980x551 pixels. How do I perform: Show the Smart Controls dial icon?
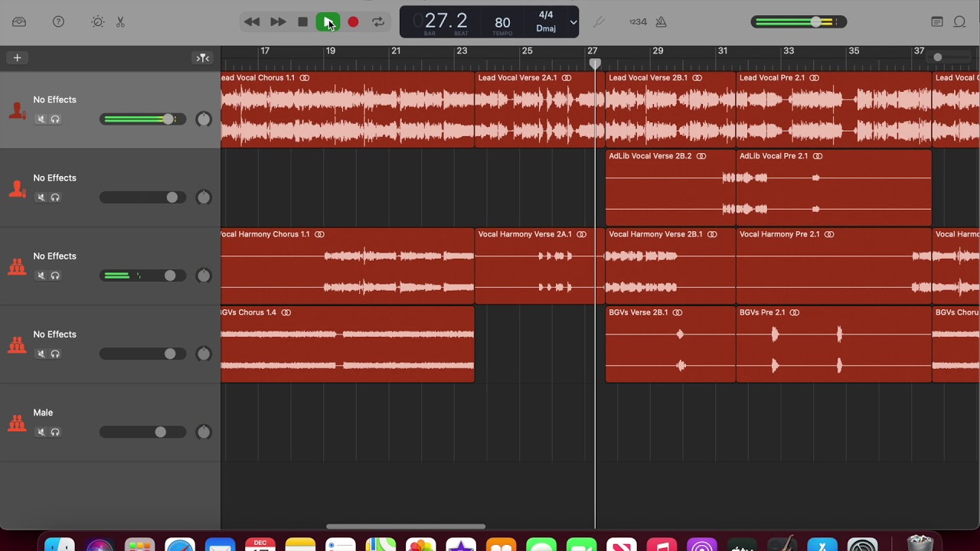click(x=98, y=21)
